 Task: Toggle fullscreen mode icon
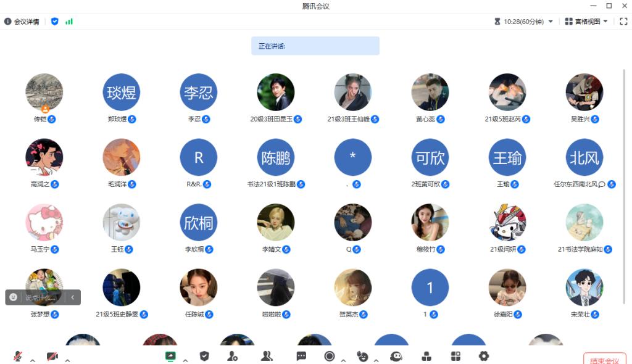point(623,22)
